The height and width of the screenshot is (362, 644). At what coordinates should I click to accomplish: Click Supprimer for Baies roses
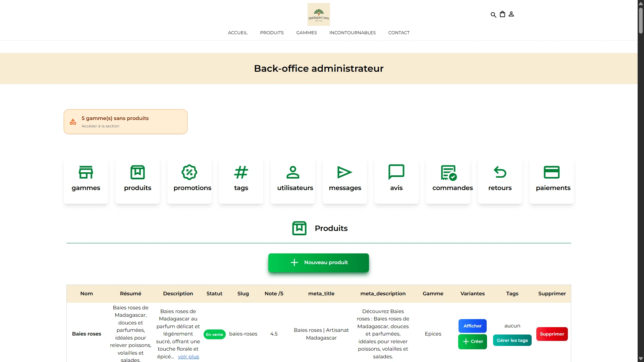pyautogui.click(x=552, y=334)
